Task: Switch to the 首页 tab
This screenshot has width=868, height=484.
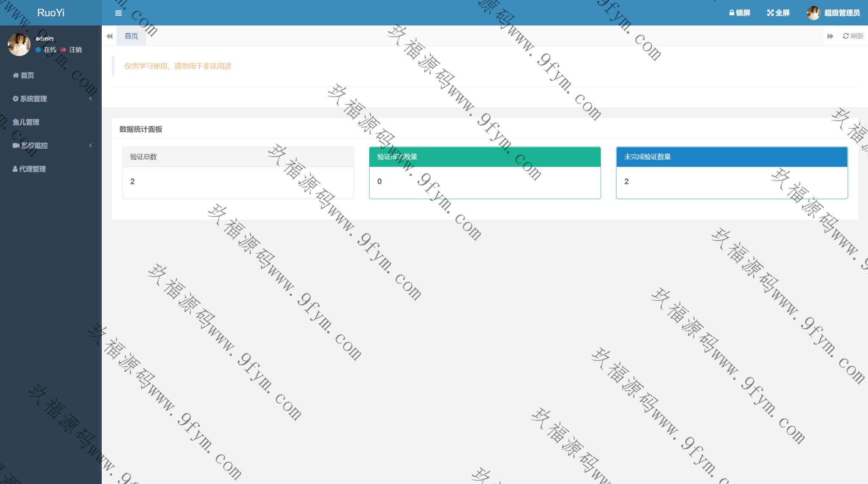Action: [131, 36]
